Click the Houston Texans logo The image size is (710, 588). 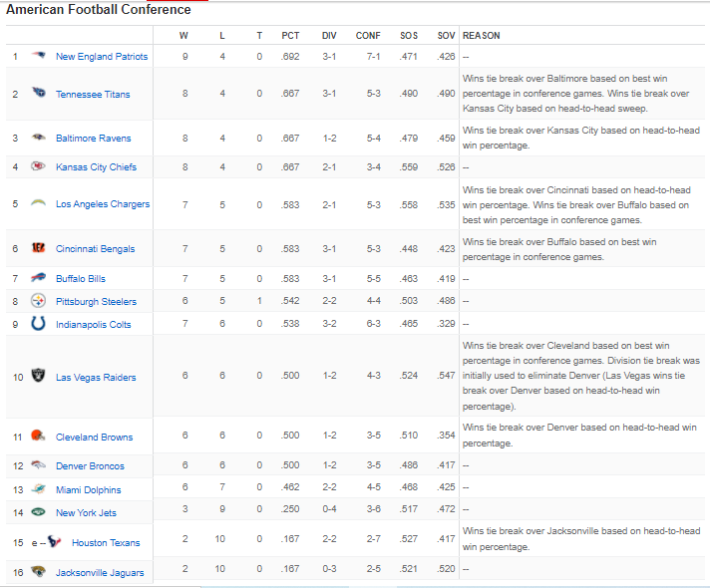point(54,541)
